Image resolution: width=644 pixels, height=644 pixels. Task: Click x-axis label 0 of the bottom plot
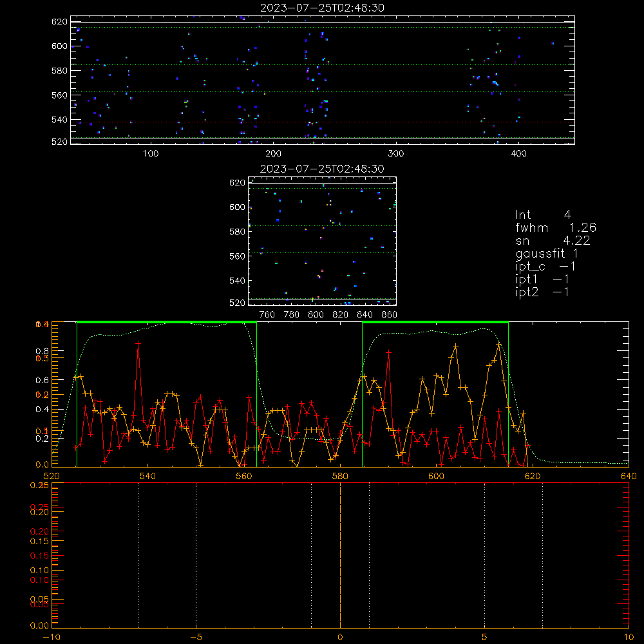click(340, 637)
